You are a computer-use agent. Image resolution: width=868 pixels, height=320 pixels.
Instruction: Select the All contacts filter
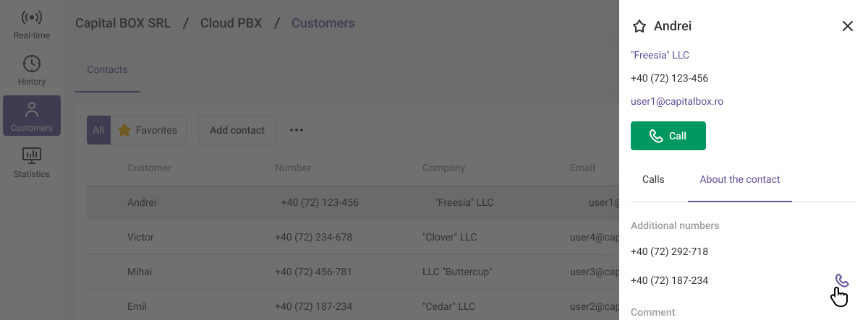click(x=98, y=130)
